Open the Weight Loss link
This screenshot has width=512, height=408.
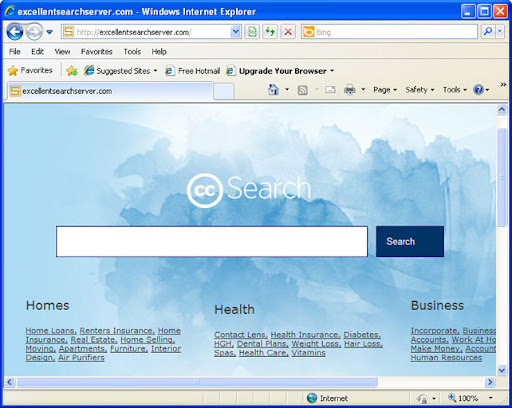click(316, 344)
